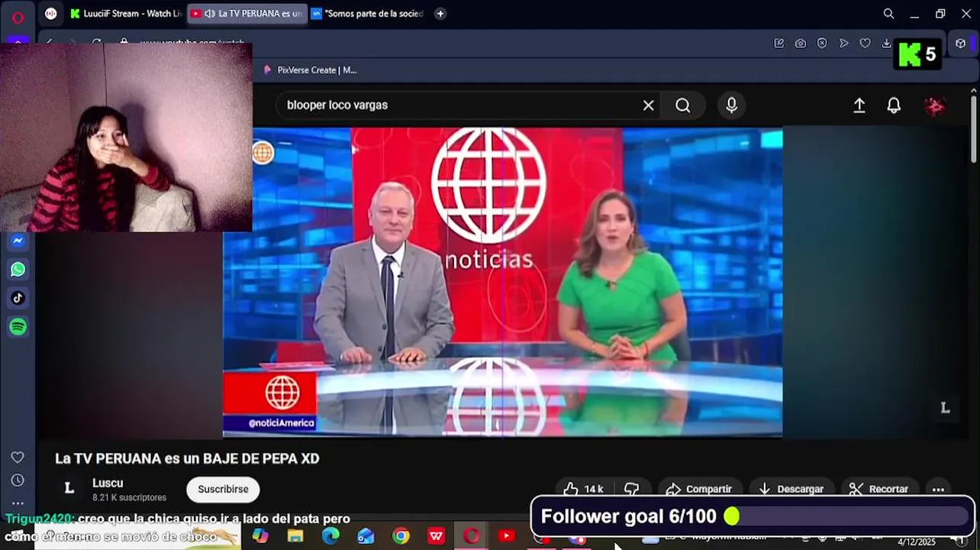The height and width of the screenshot is (550, 980).
Task: Open sidebar bookmarks heart
Action: pyautogui.click(x=18, y=457)
